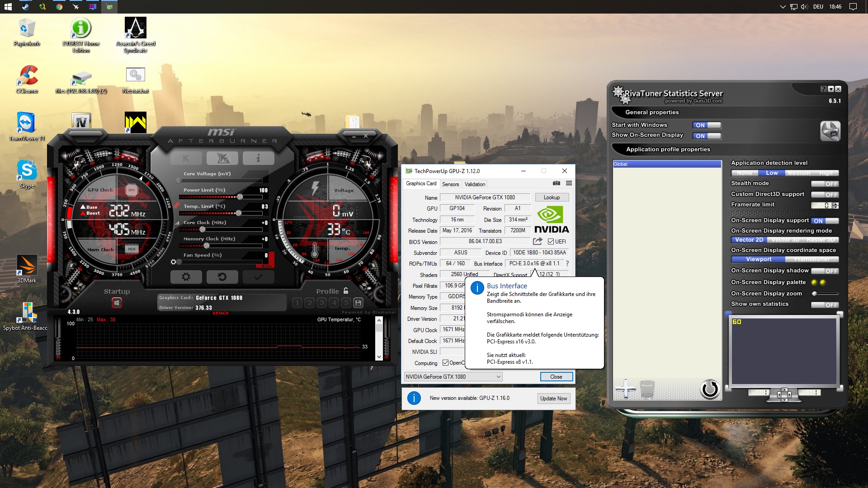Click the Bus Interface question mark icon
The width and height of the screenshot is (868, 488).
coord(567,263)
